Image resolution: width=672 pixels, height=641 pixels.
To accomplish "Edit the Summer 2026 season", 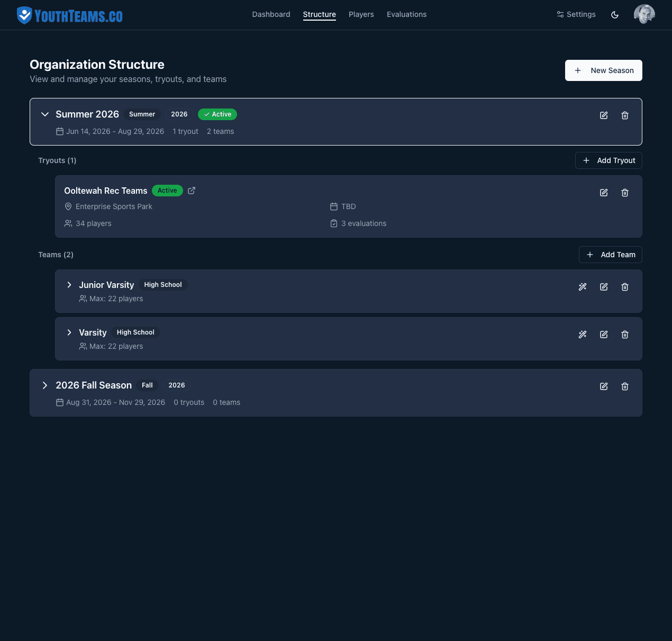I will tap(604, 115).
